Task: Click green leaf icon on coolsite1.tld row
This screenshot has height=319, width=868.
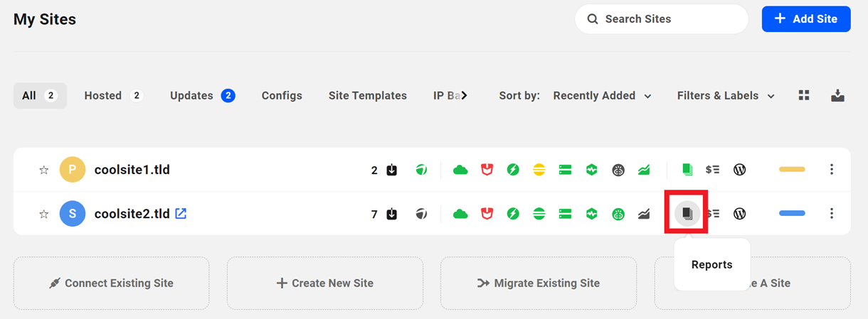Action: click(x=421, y=170)
